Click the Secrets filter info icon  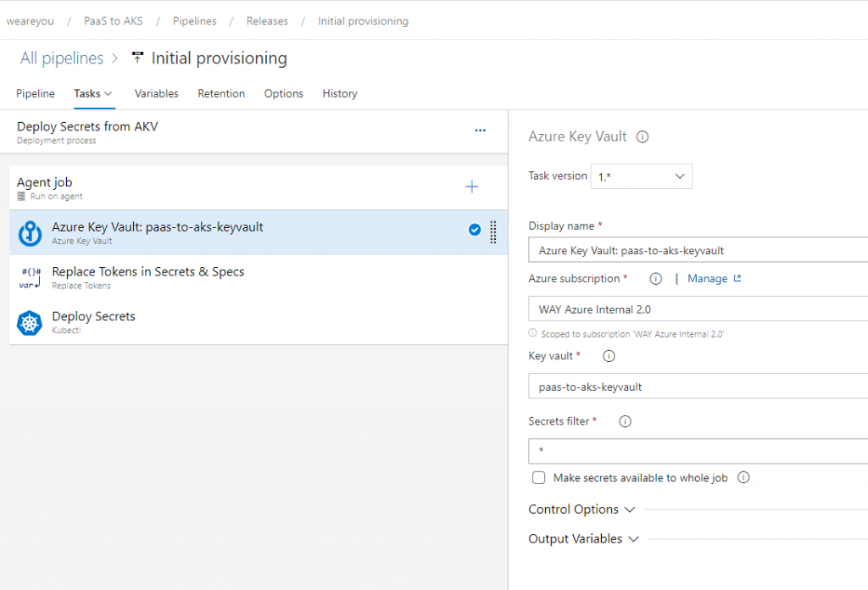tap(626, 421)
